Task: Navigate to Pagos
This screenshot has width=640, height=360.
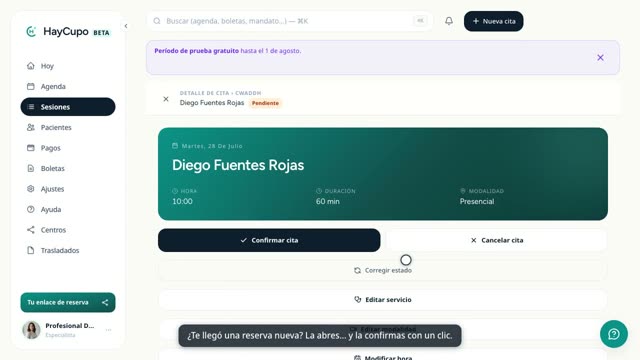Action: 68,148
